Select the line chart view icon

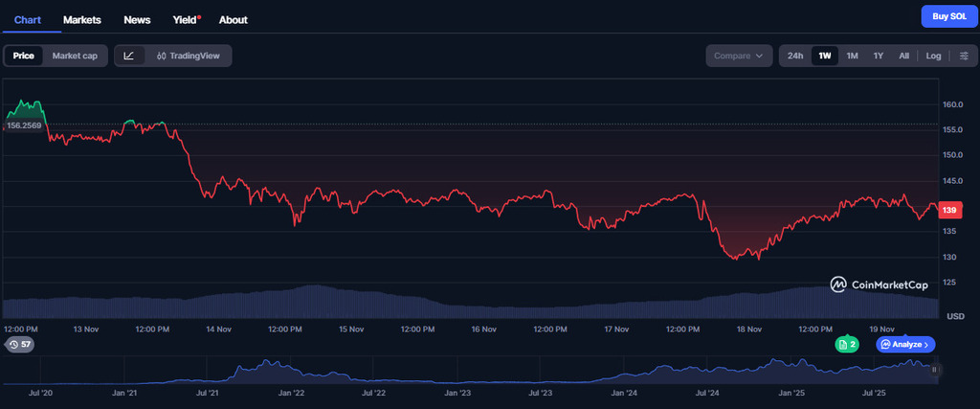[130, 56]
